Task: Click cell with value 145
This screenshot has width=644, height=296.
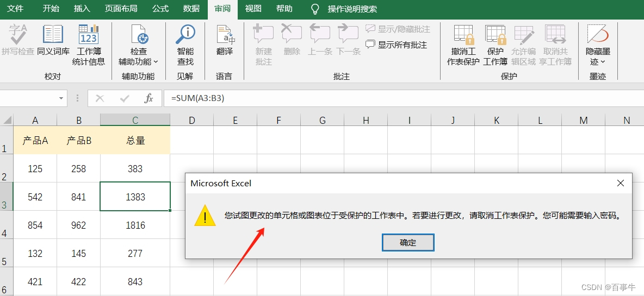Action: [79, 253]
